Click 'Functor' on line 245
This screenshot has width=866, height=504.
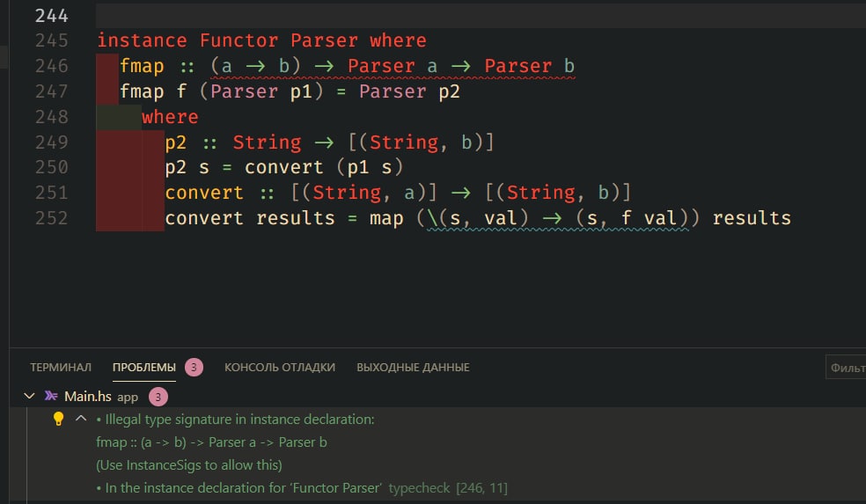[x=239, y=40]
